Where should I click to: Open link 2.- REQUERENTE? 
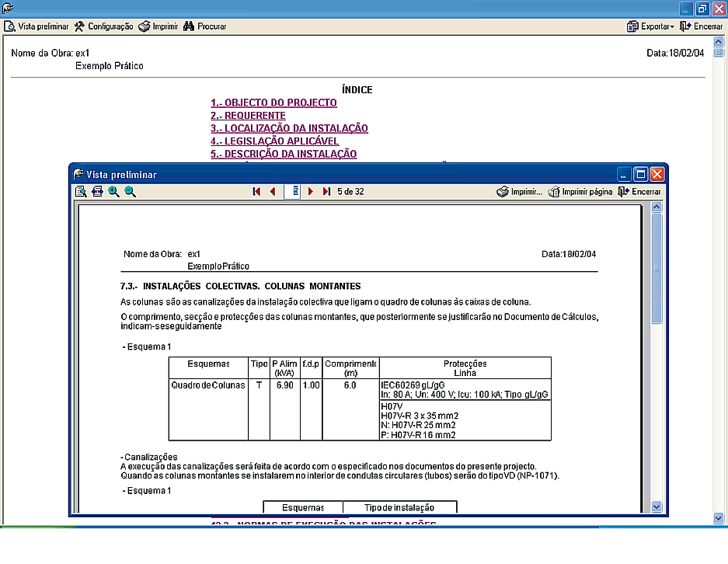point(248,116)
